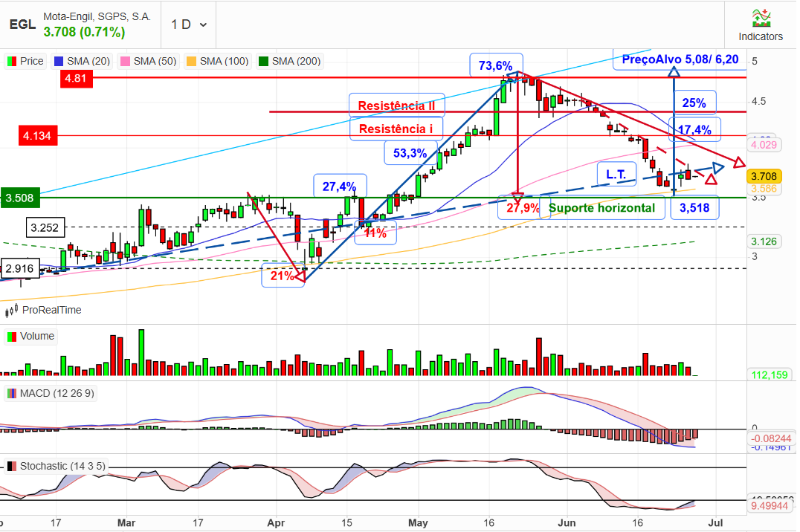Screen dimensions: 800x532
Task: Open the ProRealTime logo link
Action: point(43,310)
